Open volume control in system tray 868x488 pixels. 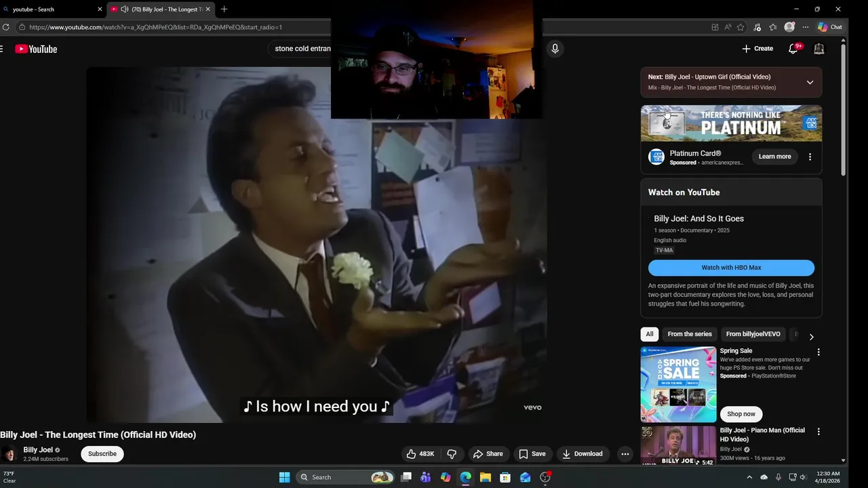pos(803,477)
